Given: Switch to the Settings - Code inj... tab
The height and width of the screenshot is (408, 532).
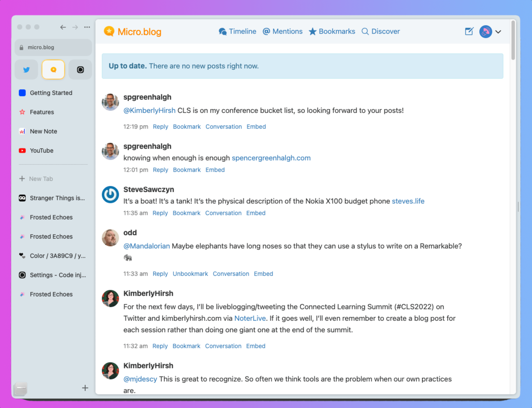Looking at the screenshot, I should click(53, 275).
